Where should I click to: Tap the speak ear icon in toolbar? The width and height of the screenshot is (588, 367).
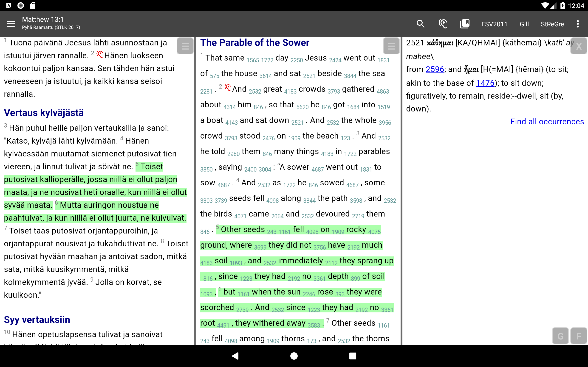[443, 24]
